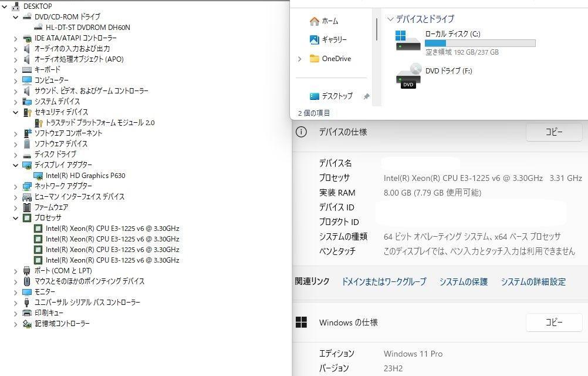Image resolution: width=588 pixels, height=376 pixels.
Task: Collapse the ディスプレイ アダプター branch
Action: (x=16, y=165)
